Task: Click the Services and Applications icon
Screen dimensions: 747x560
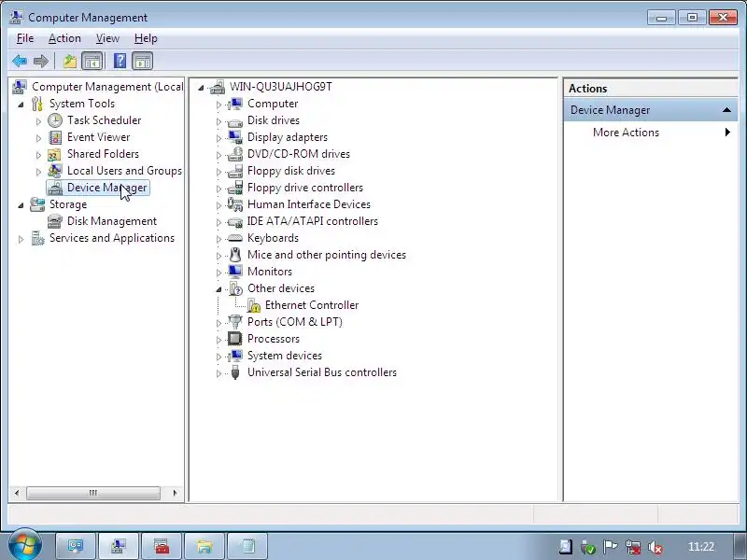Action: [37, 238]
